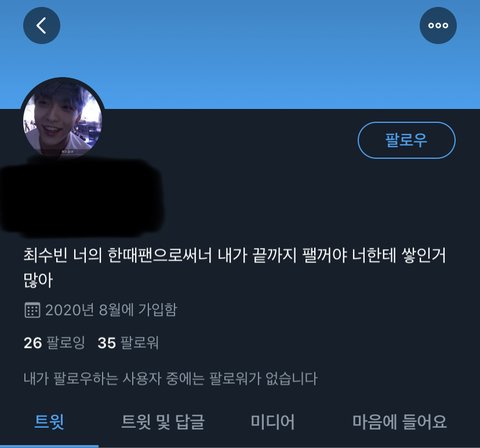Viewport: 480px width, 448px height.
Task: Open the 미디어 tab
Action: (273, 422)
